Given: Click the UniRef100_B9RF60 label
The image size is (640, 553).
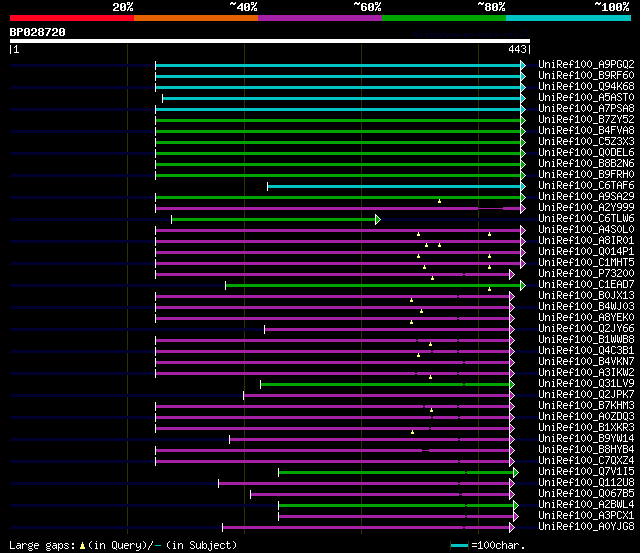Looking at the screenshot, I should point(586,76).
